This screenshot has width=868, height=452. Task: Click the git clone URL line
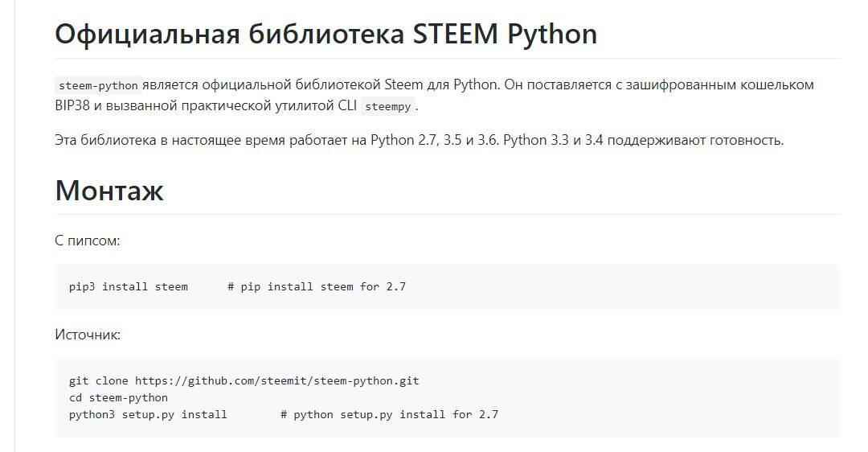pyautogui.click(x=244, y=381)
